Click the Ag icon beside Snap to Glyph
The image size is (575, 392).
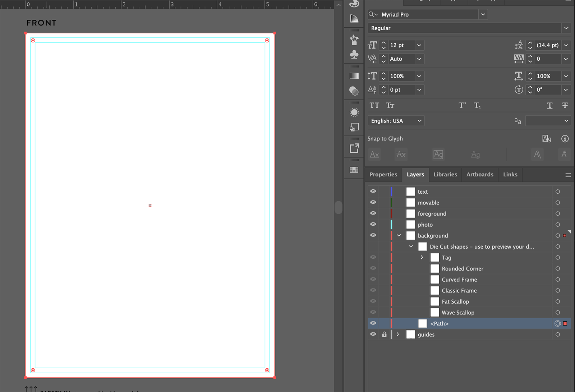click(547, 139)
